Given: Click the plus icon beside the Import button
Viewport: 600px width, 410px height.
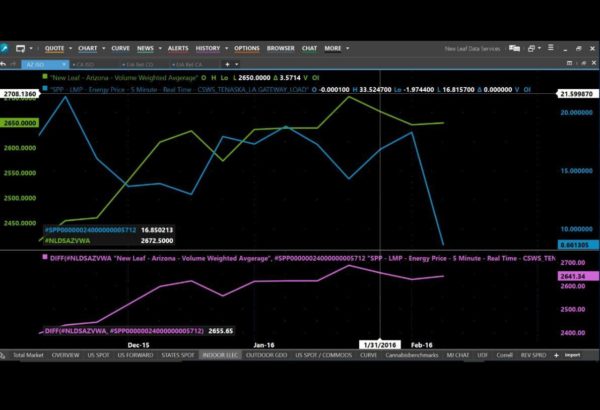Looking at the screenshot, I should 557,354.
